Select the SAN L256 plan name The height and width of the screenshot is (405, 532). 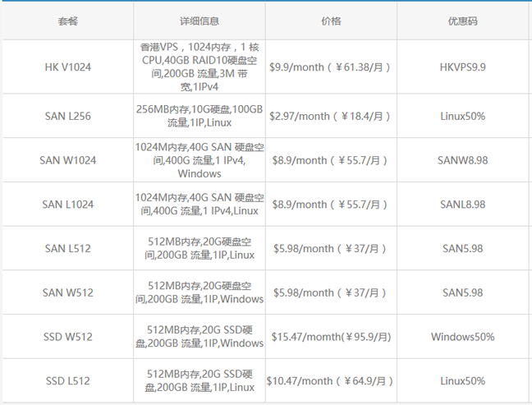coord(67,116)
